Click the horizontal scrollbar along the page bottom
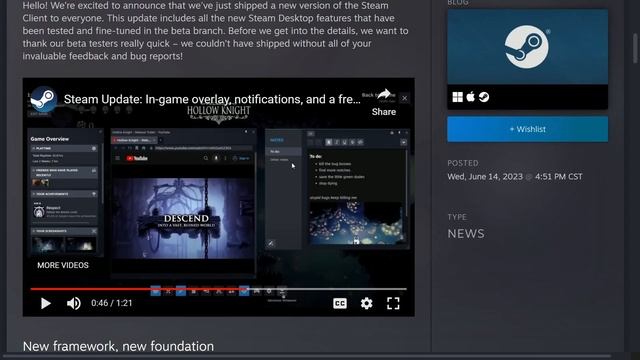640x360 pixels. pyautogui.click(x=306, y=356)
